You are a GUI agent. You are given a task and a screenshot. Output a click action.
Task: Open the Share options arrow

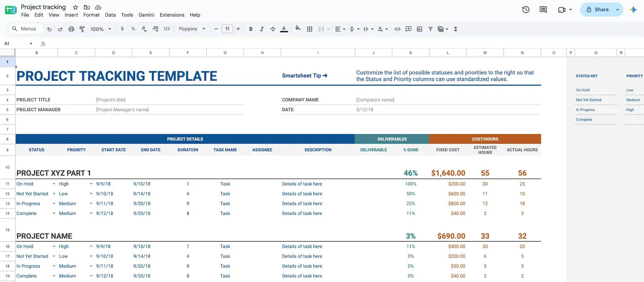click(x=618, y=10)
